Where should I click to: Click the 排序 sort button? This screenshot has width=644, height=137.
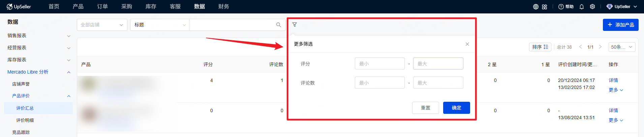[x=540, y=47]
